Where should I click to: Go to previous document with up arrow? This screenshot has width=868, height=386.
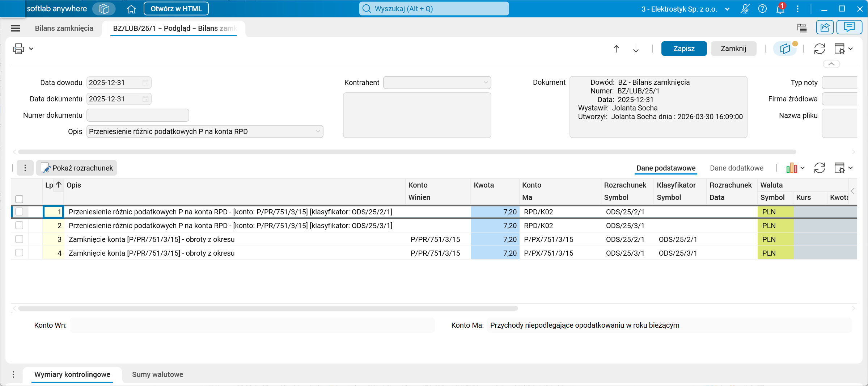click(617, 49)
